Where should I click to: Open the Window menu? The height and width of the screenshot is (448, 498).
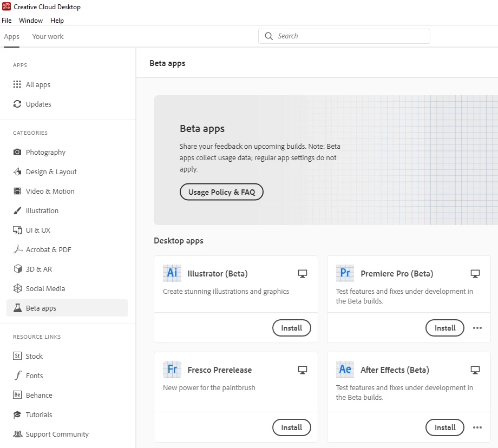pos(31,21)
